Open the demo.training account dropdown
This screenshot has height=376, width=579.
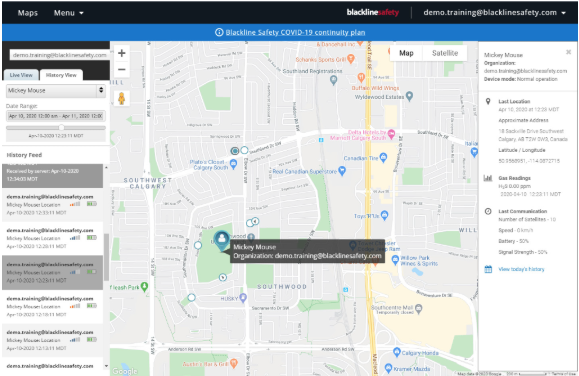click(494, 13)
